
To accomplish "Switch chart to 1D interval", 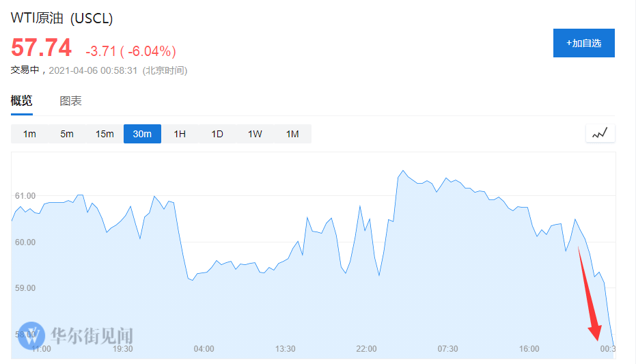I will pyautogui.click(x=217, y=134).
